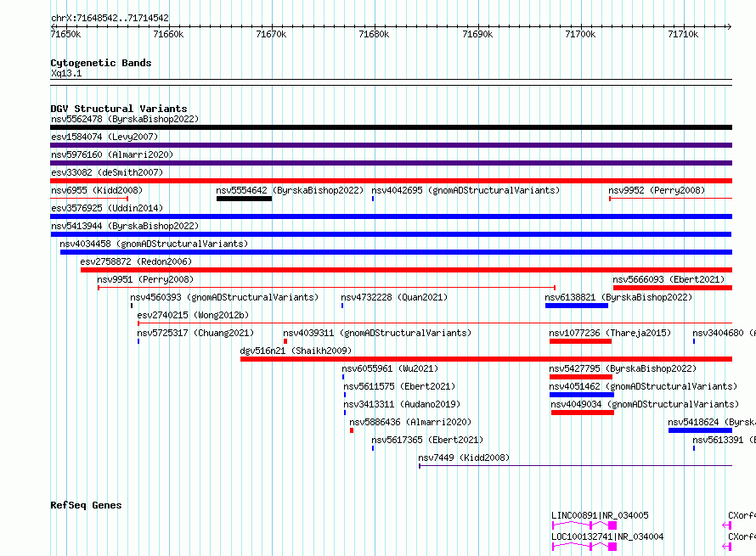
Task: Open the LINC00891|NR_034005 gene glyph
Action: tap(584, 525)
